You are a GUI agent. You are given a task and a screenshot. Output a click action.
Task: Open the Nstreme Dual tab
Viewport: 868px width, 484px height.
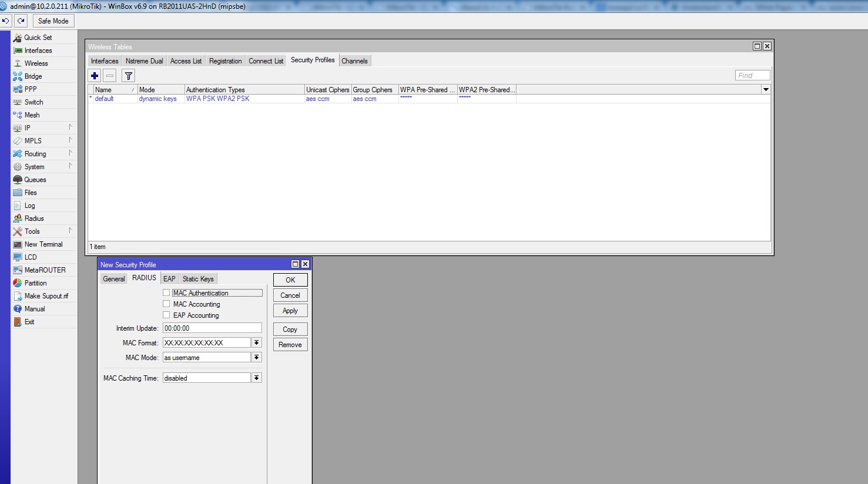tap(145, 61)
